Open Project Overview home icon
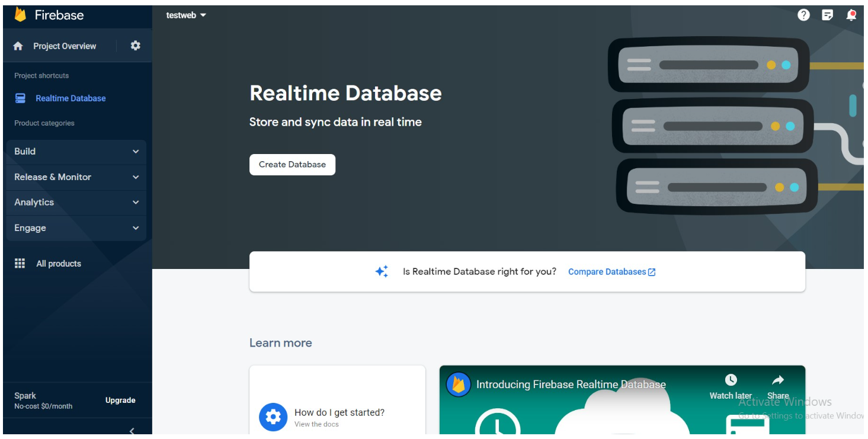This screenshot has width=868, height=439. (x=18, y=46)
